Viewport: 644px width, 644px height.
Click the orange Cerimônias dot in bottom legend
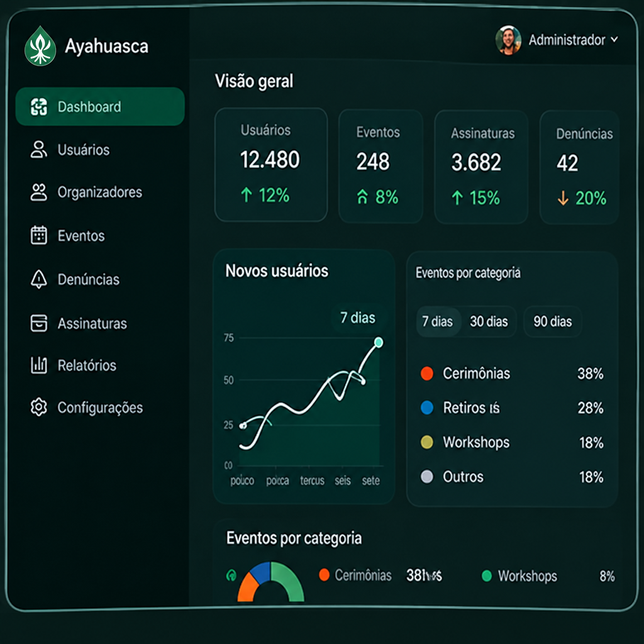point(325,575)
